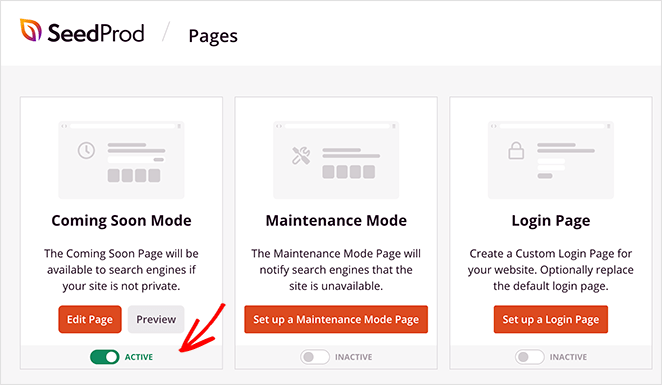Click the Maintenance Mode description text

click(336, 270)
